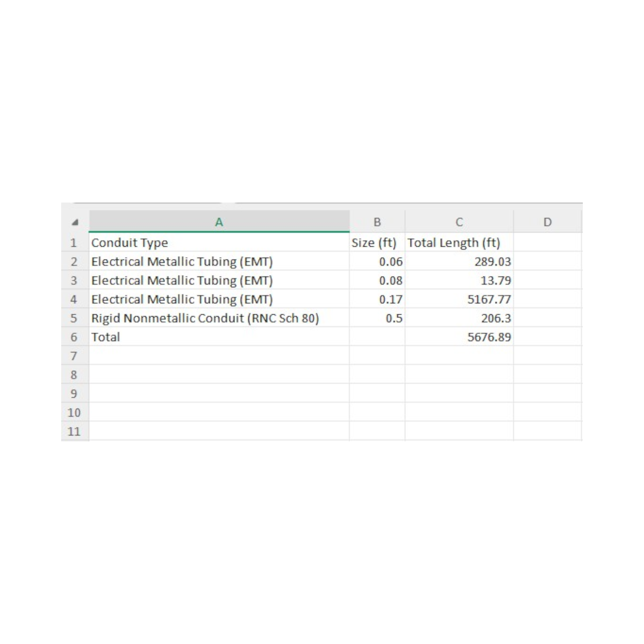
Task: Select row 8 header
Action: (75, 374)
